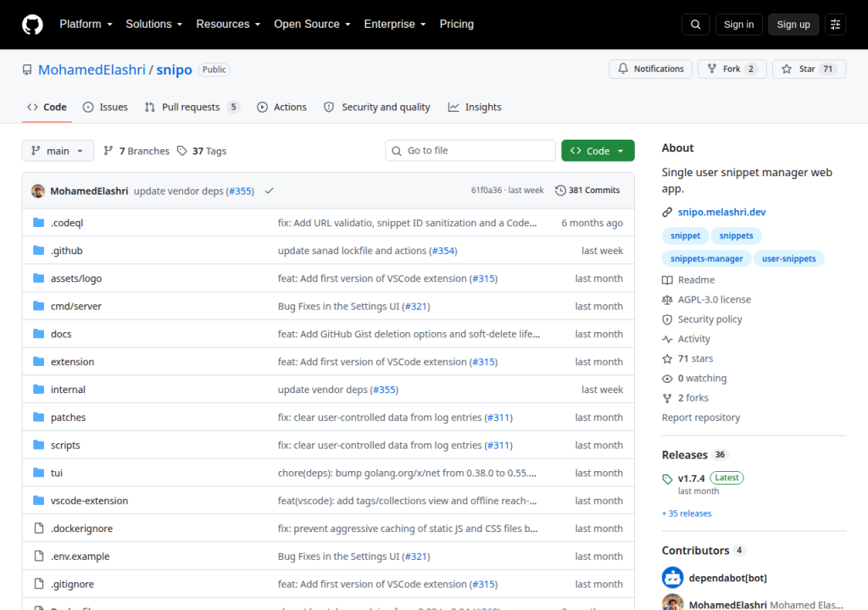Click the folder icon for vscode-extension
This screenshot has height=610, width=868.
click(x=39, y=501)
